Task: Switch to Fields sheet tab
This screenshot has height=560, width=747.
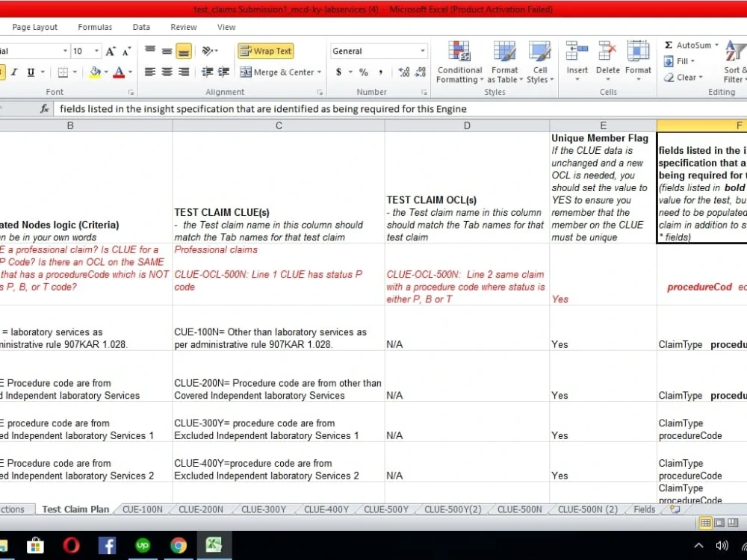Action: [x=644, y=509]
